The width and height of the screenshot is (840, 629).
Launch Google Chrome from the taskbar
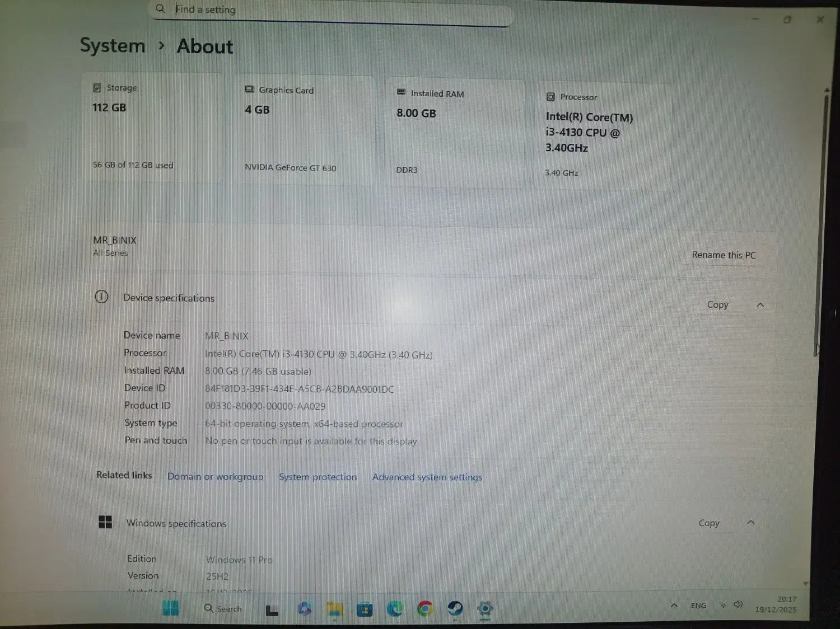425,608
